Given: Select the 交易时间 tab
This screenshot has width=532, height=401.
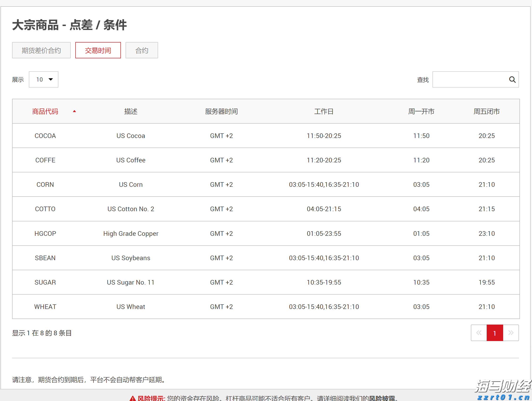Looking at the screenshot, I should 98,50.
